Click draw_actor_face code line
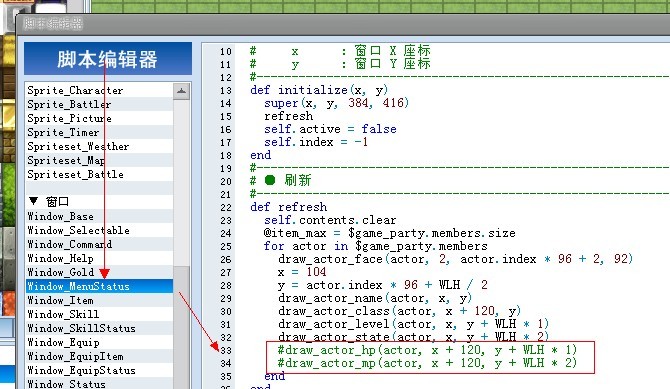670x389 pixels. pyautogui.click(x=455, y=259)
